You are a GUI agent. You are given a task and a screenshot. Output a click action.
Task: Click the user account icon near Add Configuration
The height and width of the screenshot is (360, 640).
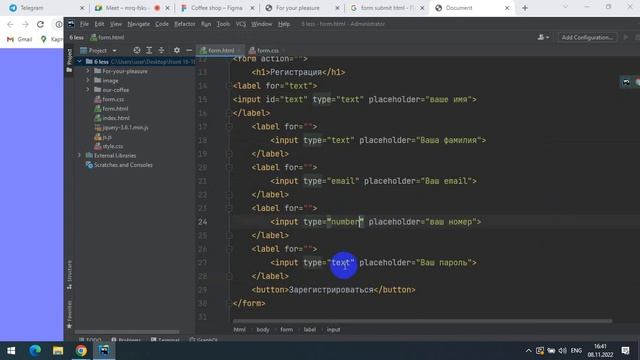[x=542, y=37]
